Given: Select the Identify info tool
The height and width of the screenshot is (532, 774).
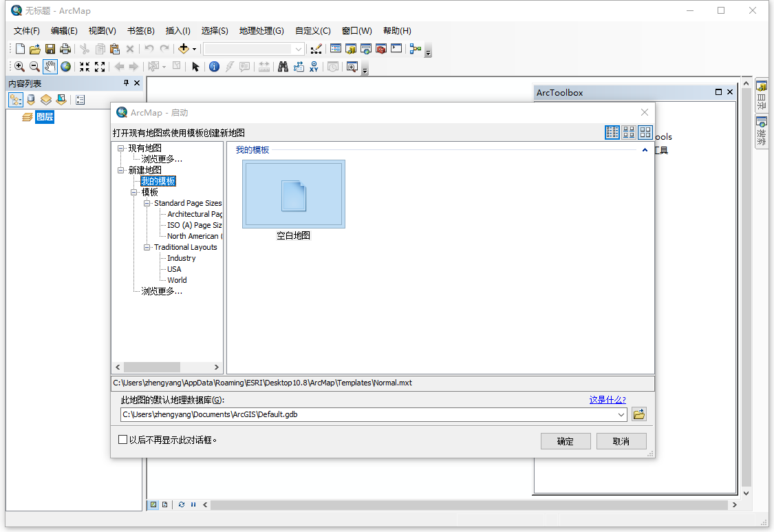Looking at the screenshot, I should (214, 67).
